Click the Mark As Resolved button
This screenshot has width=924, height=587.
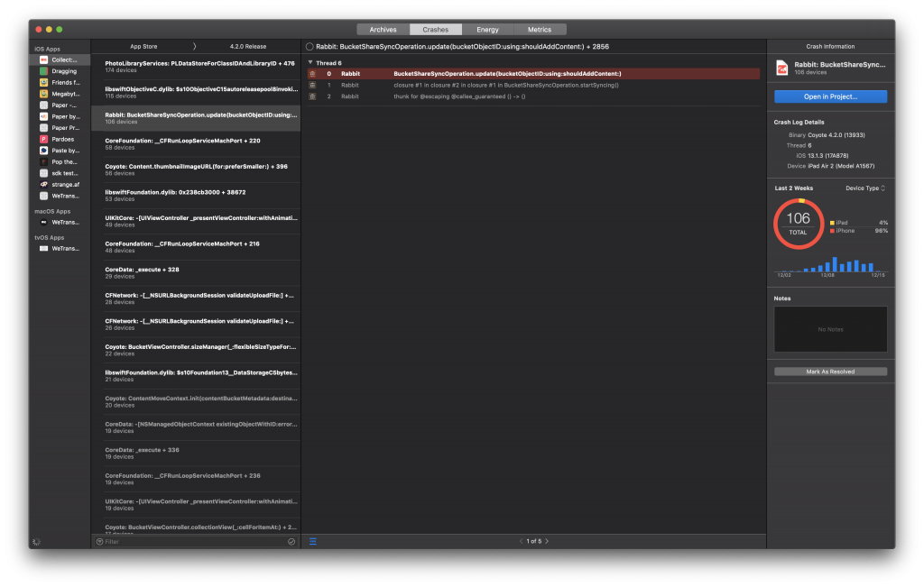coord(830,371)
